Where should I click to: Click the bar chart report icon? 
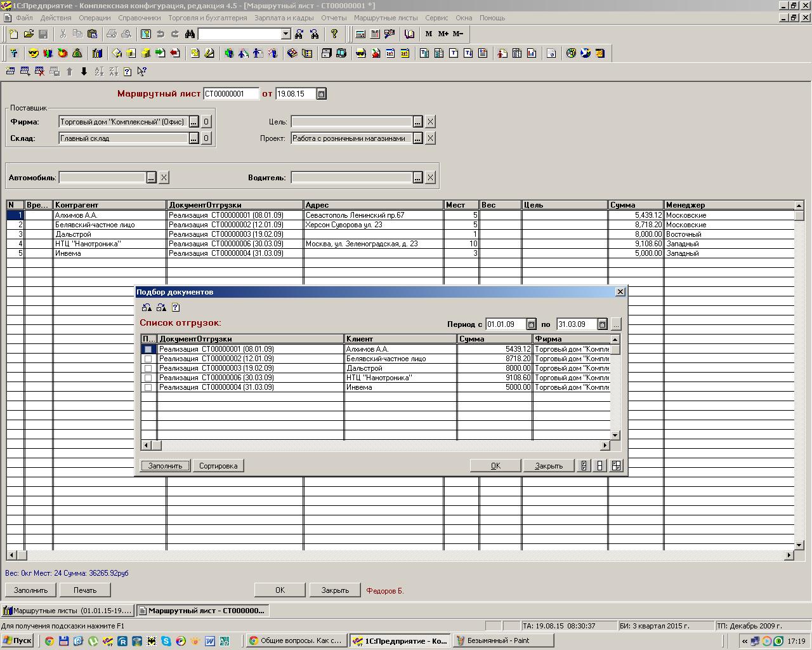pyautogui.click(x=532, y=53)
